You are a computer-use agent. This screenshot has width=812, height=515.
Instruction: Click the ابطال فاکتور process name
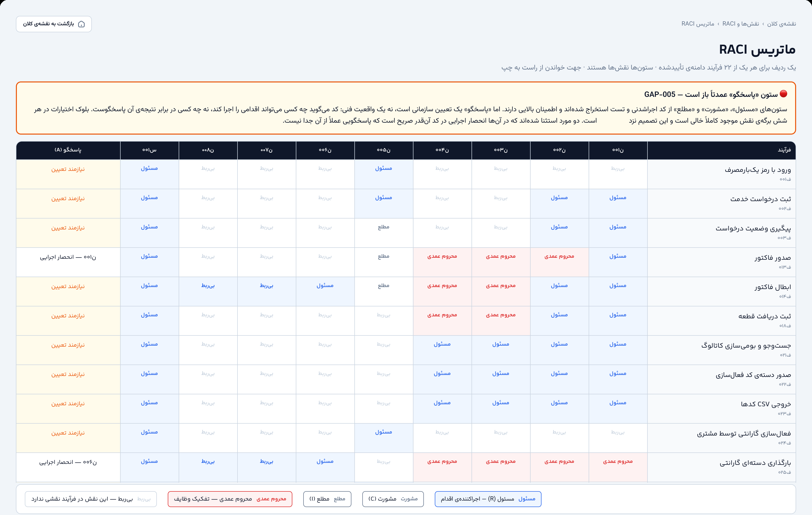click(x=773, y=287)
